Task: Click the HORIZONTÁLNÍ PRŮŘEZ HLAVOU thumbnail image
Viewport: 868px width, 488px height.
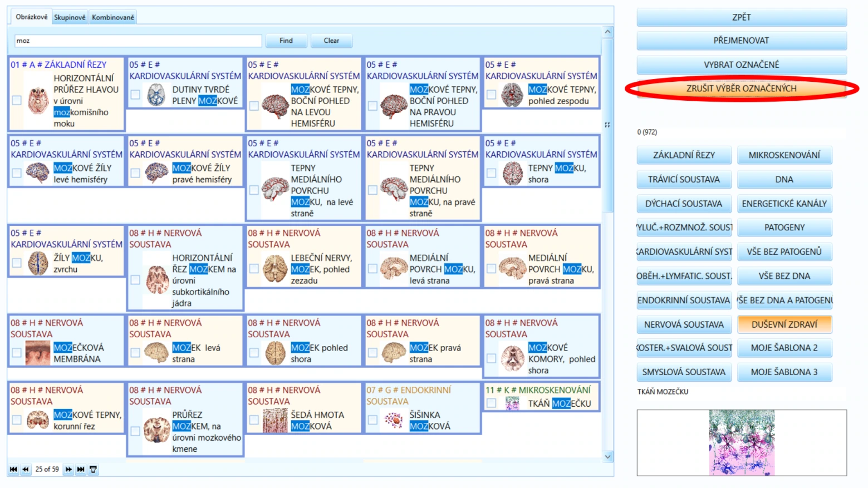Action: (38, 101)
